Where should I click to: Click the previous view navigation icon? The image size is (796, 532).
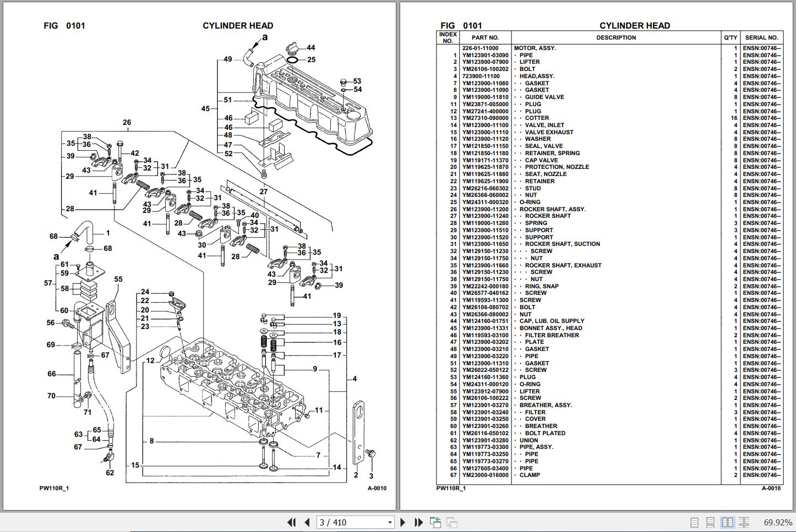(x=435, y=522)
